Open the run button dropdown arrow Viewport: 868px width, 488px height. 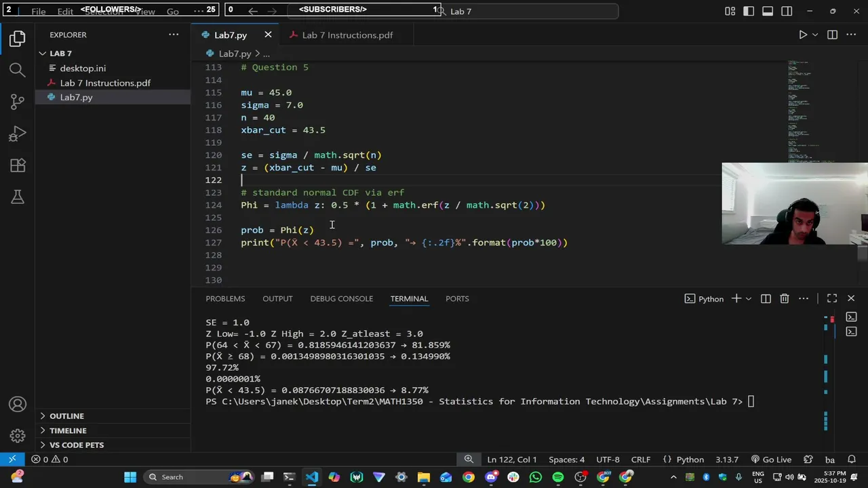815,35
